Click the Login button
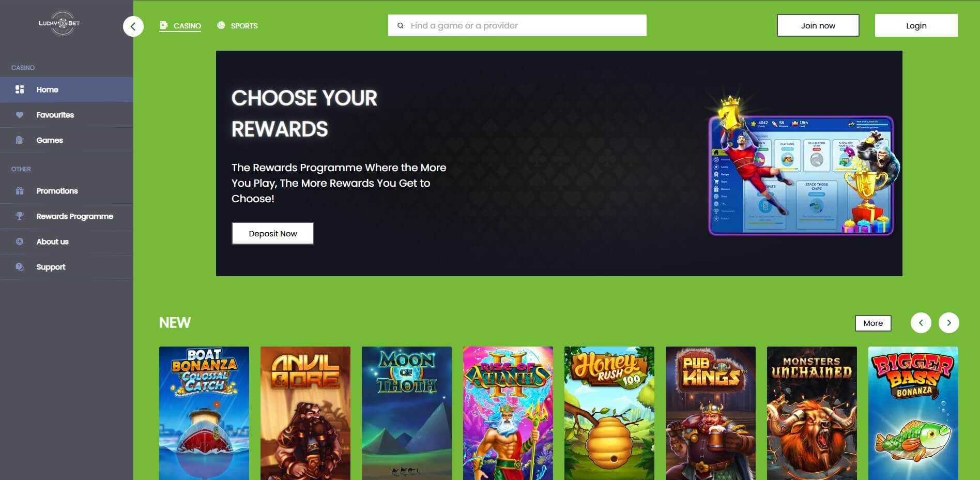Image resolution: width=980 pixels, height=480 pixels. (916, 25)
